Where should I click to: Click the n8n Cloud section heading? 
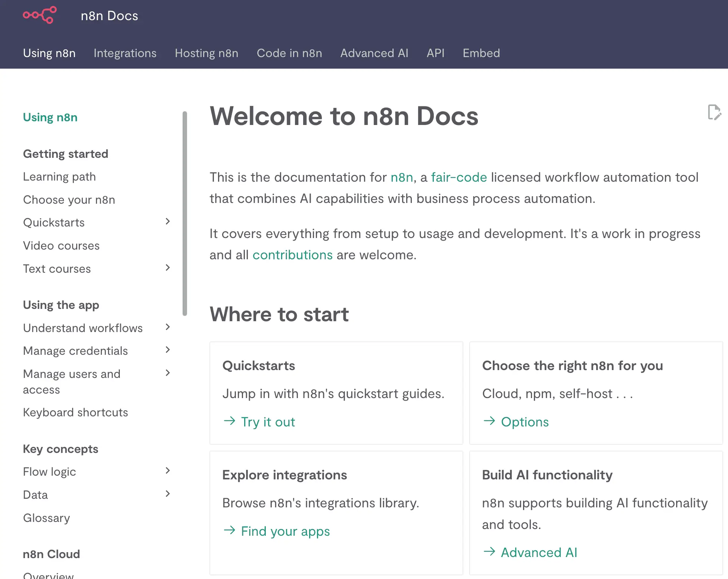coord(51,554)
